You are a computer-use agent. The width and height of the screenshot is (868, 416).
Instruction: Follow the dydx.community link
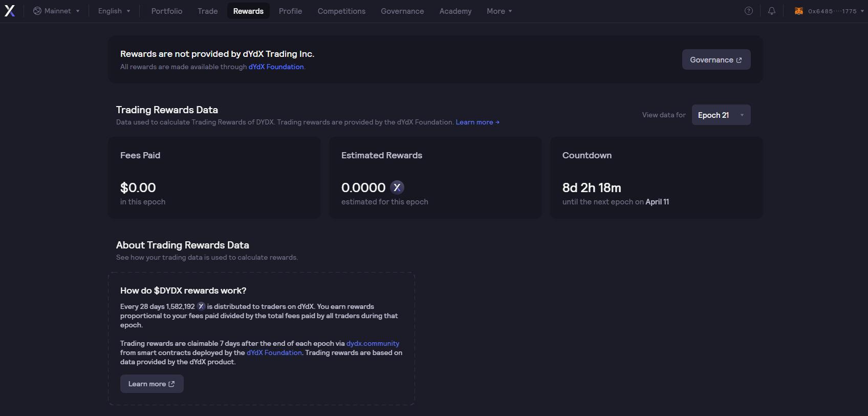(x=373, y=343)
